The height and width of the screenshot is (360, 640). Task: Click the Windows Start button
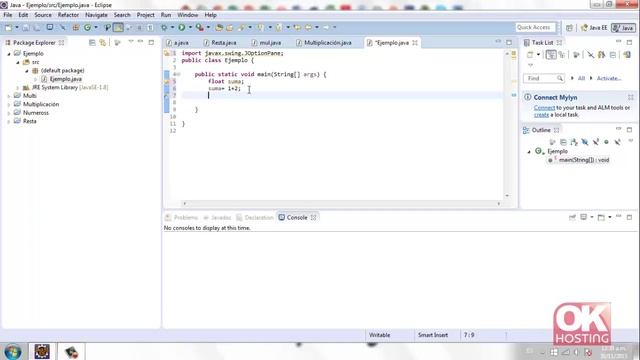pyautogui.click(x=13, y=351)
